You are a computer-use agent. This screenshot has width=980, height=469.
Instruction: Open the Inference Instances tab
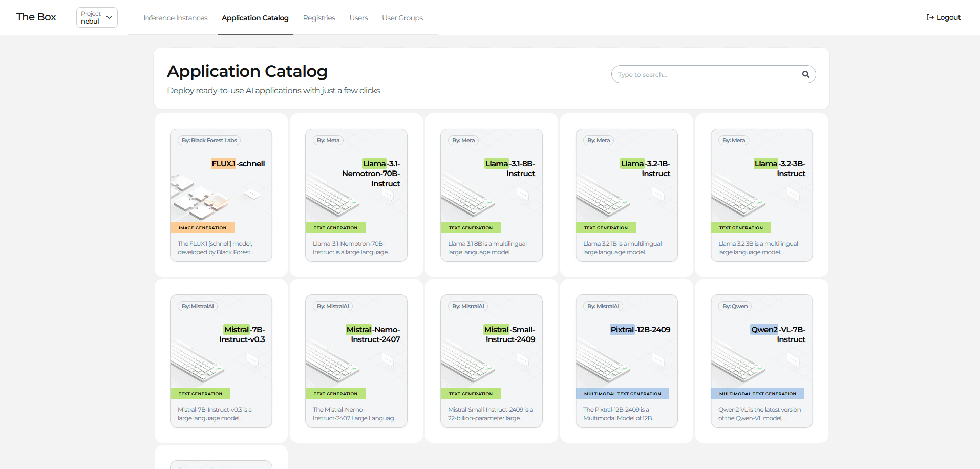coord(175,17)
